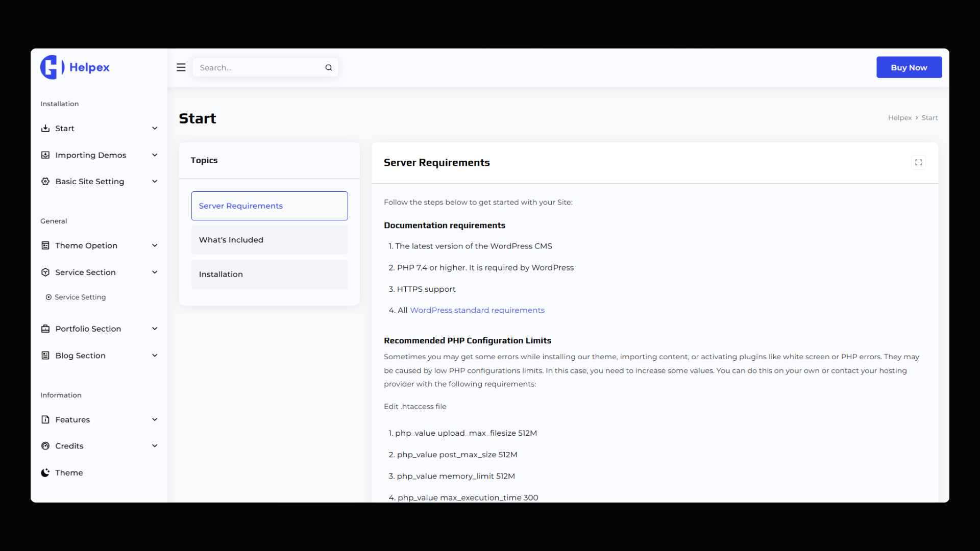
Task: Open WordPress standard requirements link
Action: (477, 310)
